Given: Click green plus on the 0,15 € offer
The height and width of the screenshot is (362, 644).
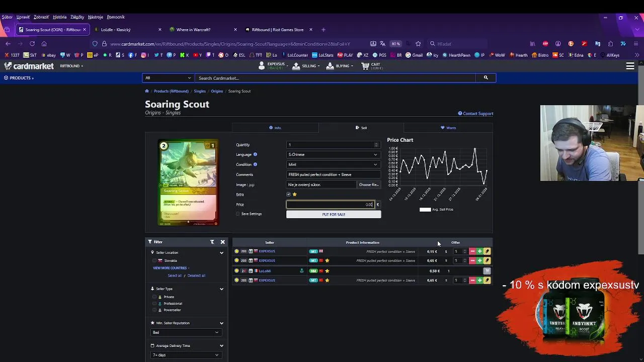Looking at the screenshot, I should tap(479, 251).
